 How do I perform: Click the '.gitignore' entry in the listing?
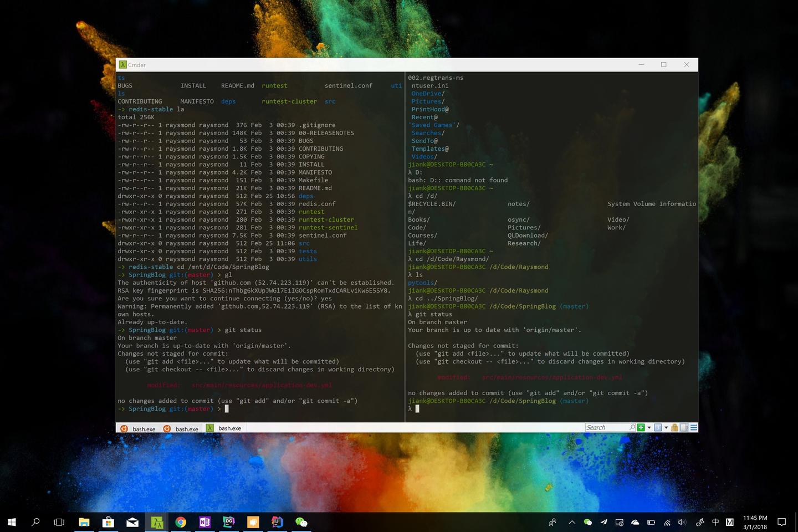317,125
